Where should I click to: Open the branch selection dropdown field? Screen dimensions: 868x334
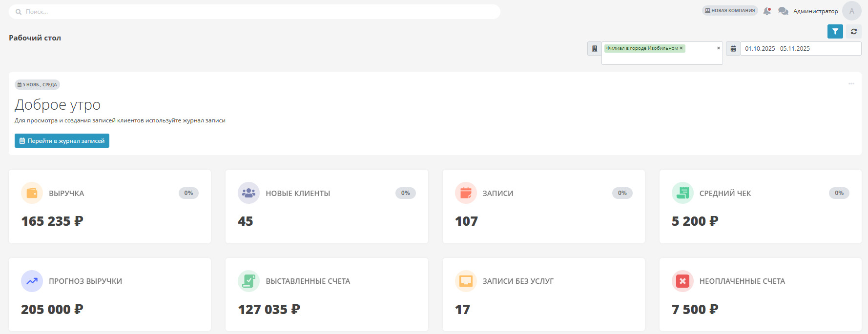[661, 57]
